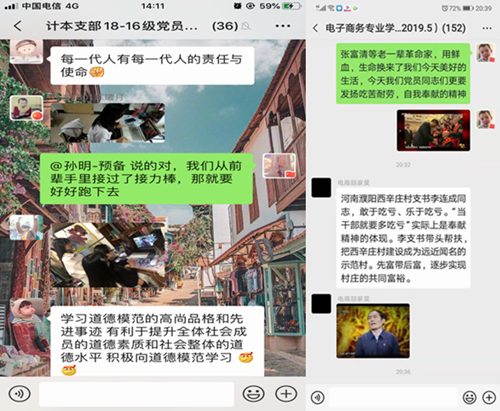Image resolution: width=500 pixels, height=411 pixels.
Task: Open the video thumbnail with red-sash ceremony
Action: (x=433, y=130)
